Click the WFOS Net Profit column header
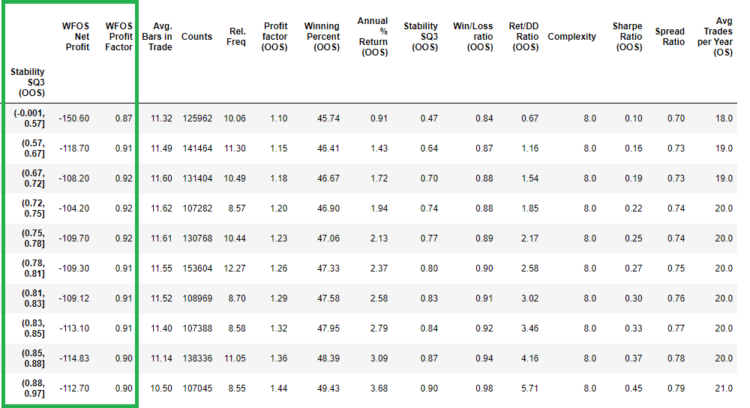 click(76, 36)
